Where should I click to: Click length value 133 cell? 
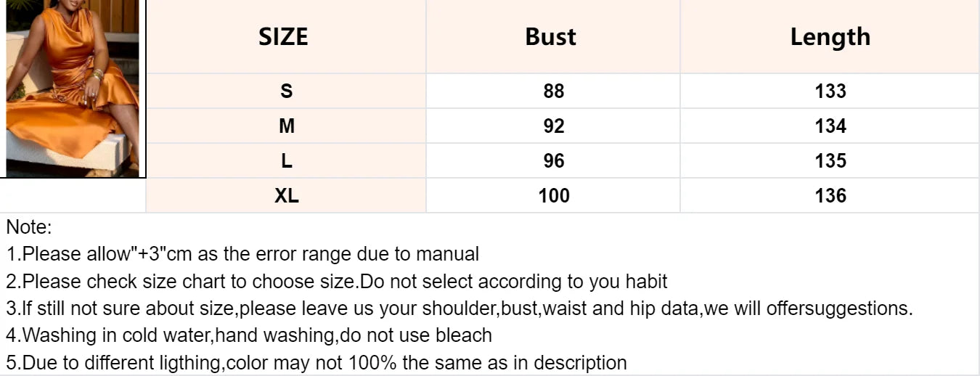tap(830, 91)
